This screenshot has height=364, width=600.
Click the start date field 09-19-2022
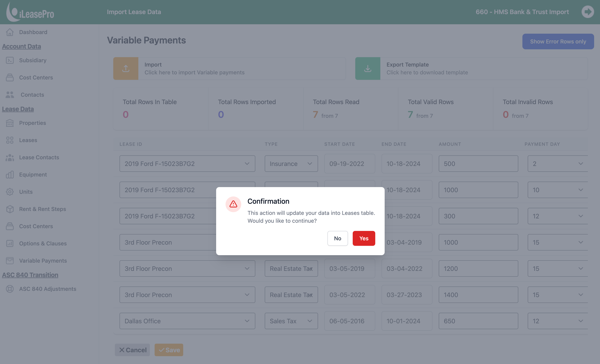click(x=349, y=164)
